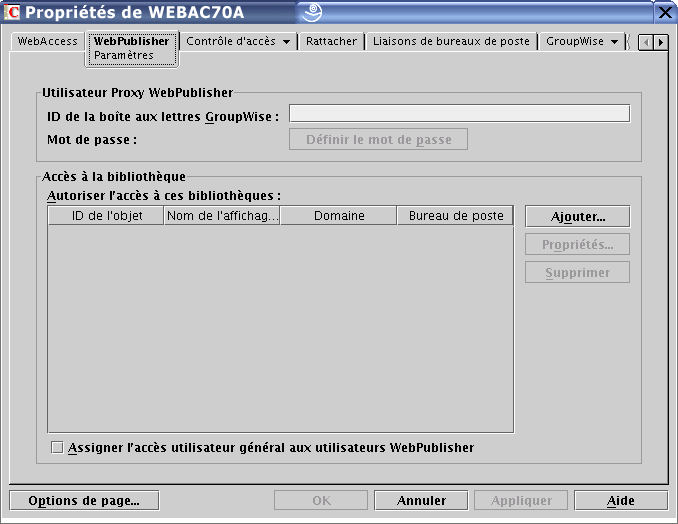The image size is (678, 524).
Task: Click the Domaine column header
Action: pyautogui.click(x=339, y=216)
